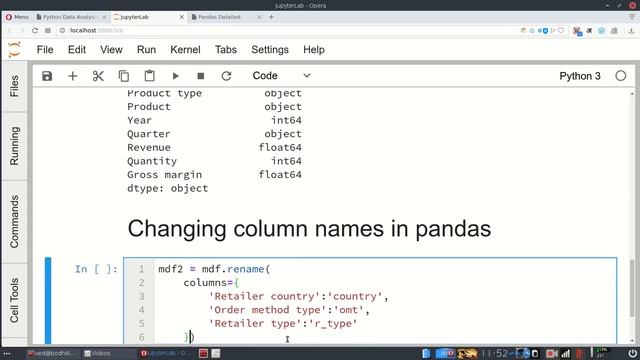
Task: Save the notebook with the floppy disk icon
Action: (47, 76)
